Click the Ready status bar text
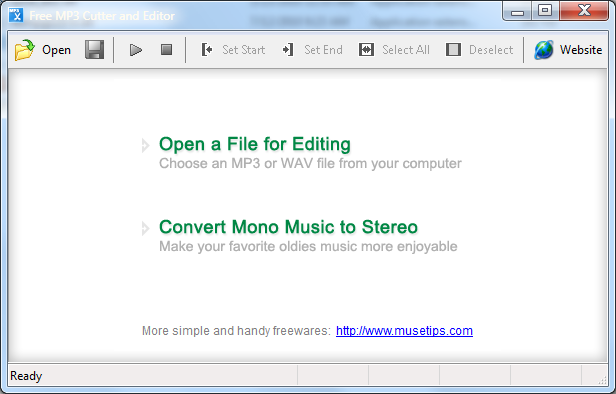Viewport: 616px width, 394px height. point(26,376)
